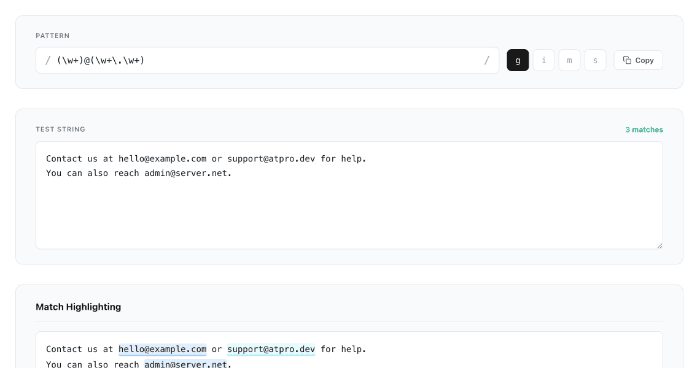Click the 'Match Highlighting' heading
The image size is (700, 368).
pyautogui.click(x=78, y=307)
